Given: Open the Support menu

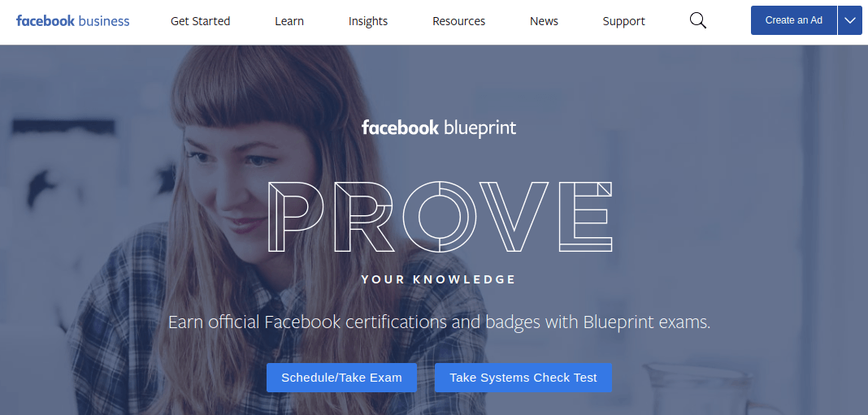Looking at the screenshot, I should click(624, 21).
